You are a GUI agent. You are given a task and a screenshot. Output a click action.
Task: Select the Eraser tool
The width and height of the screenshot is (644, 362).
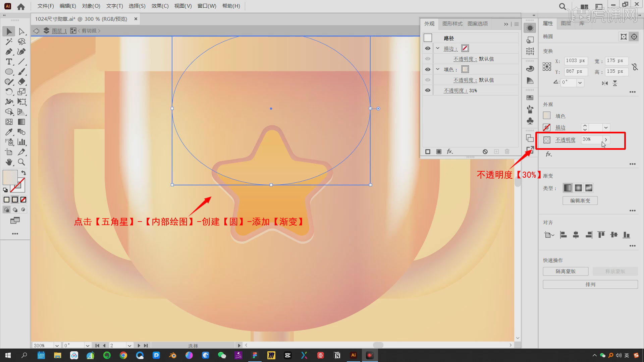(x=21, y=82)
